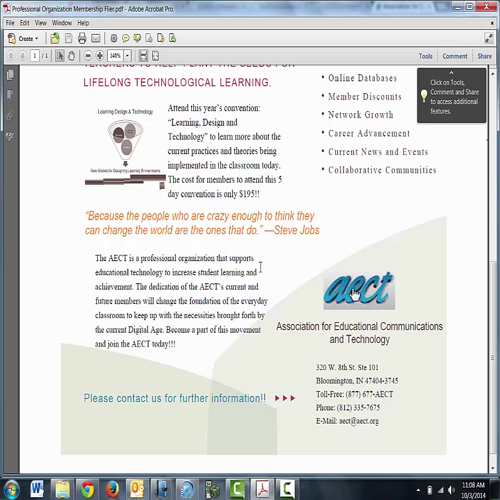Screen dimensions: 500x500
Task: Click the Steve Jobs quote text
Action: point(202,223)
